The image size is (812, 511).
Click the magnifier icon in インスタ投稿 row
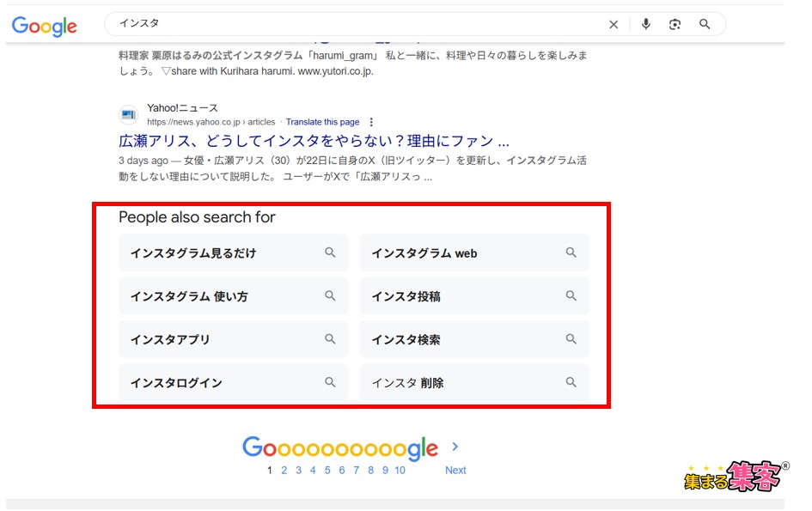(x=571, y=295)
